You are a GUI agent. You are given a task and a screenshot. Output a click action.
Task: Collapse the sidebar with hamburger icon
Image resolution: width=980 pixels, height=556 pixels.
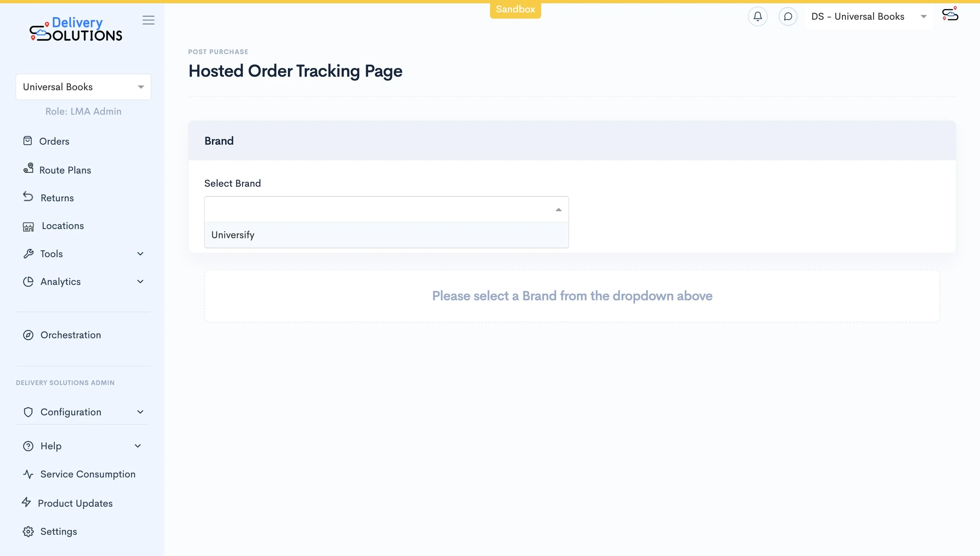pos(149,20)
